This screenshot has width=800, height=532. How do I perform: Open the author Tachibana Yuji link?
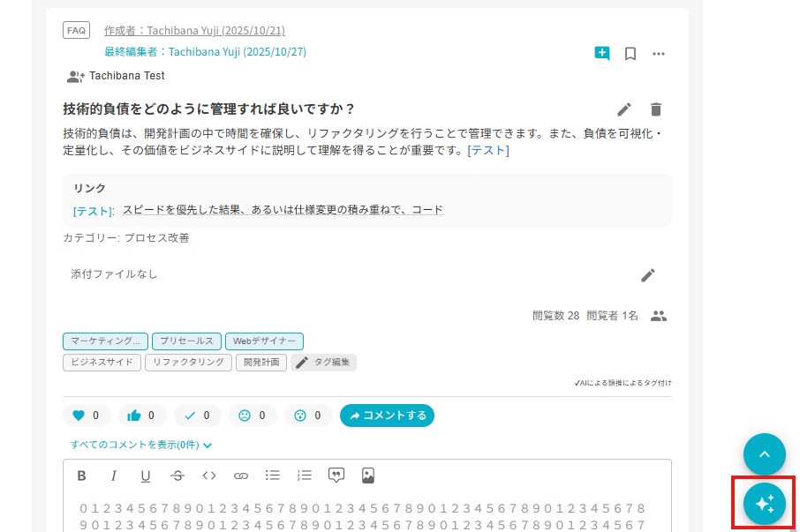coord(194,31)
